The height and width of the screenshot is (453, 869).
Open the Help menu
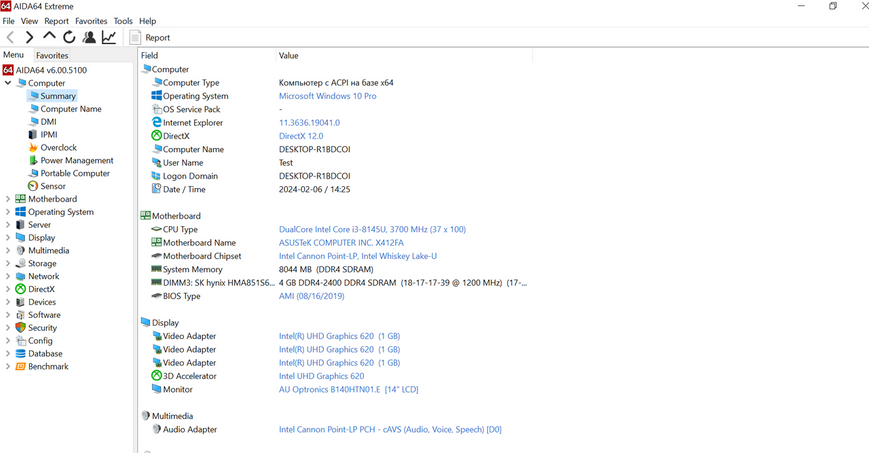(147, 21)
